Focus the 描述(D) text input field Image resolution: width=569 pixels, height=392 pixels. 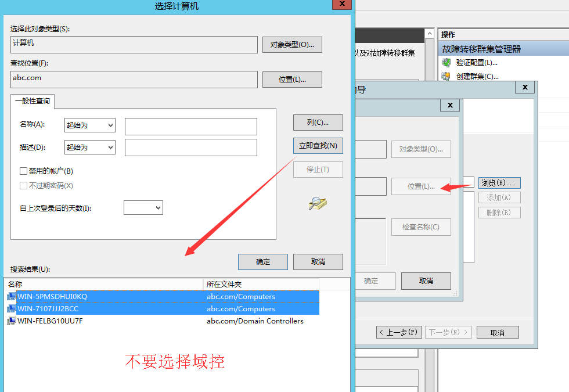pyautogui.click(x=191, y=148)
